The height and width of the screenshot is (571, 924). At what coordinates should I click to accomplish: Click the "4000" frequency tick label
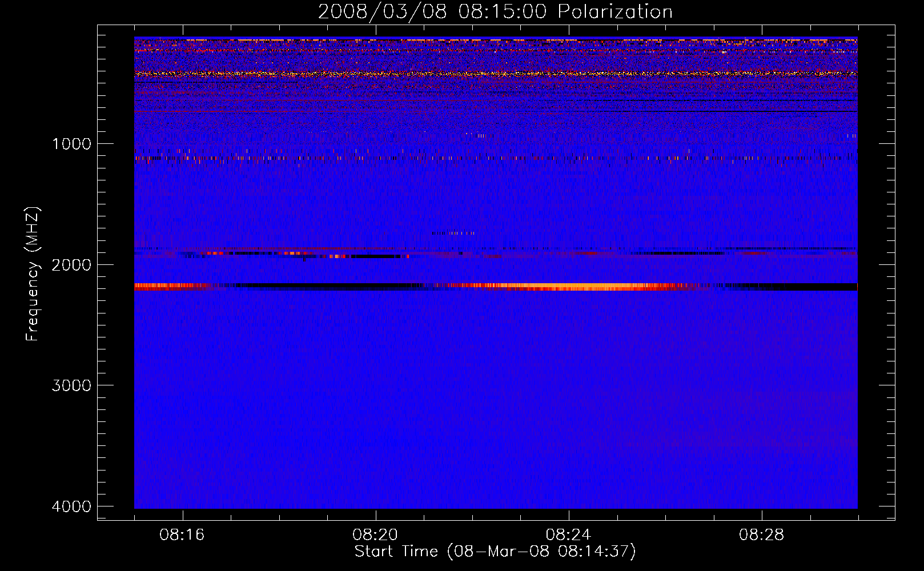(x=71, y=506)
